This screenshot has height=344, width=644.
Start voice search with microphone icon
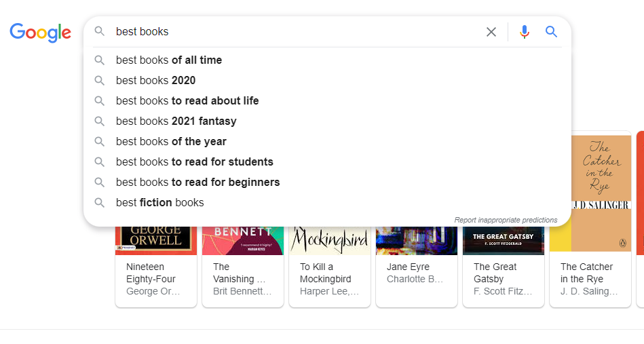coord(525,32)
